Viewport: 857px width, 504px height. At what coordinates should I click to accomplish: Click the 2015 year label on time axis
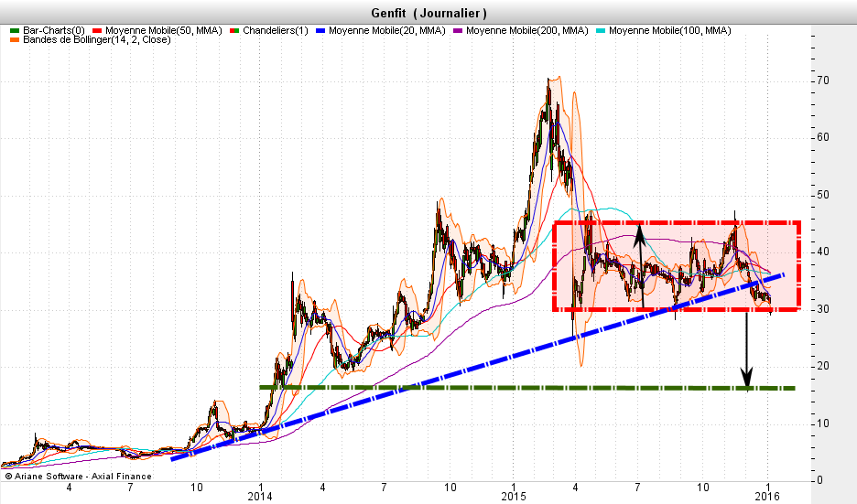514,497
